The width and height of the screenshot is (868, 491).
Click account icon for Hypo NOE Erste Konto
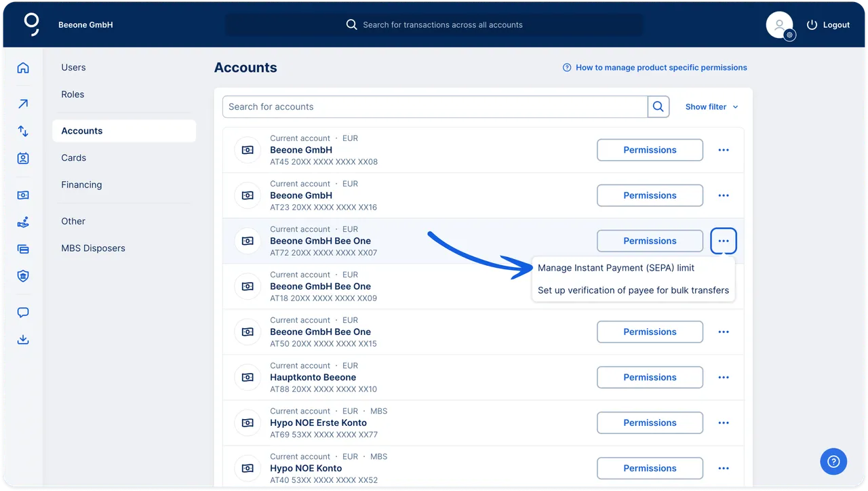(248, 423)
